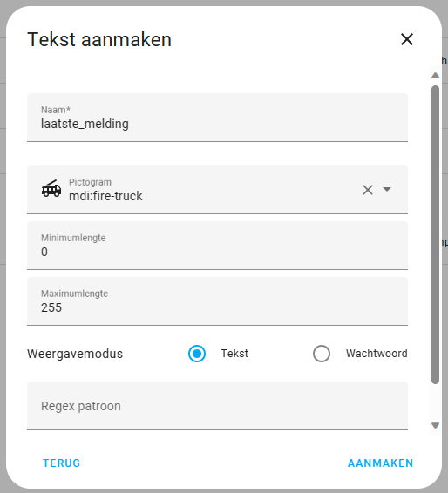
Task: Click the Regex patroon input field
Action: tap(217, 406)
